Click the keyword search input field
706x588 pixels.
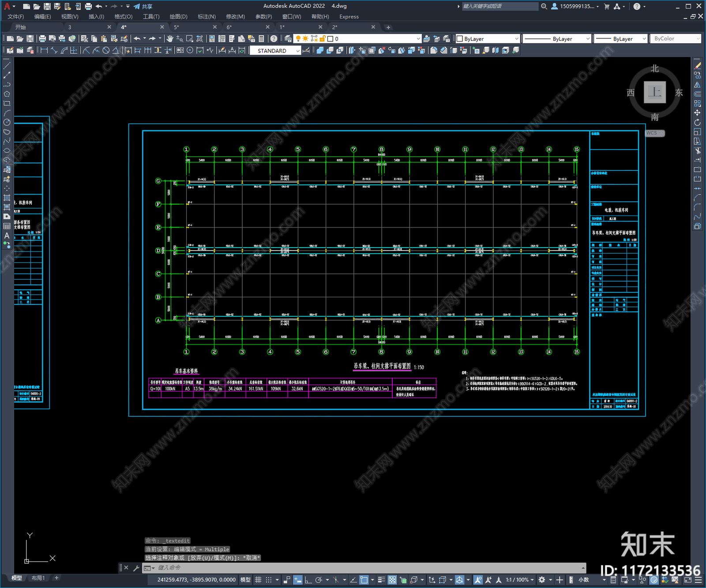point(499,6)
